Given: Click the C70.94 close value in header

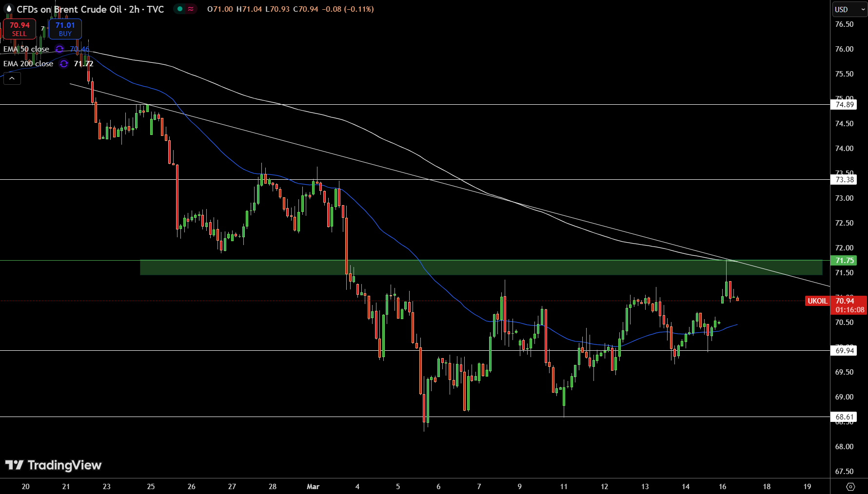Looking at the screenshot, I should (305, 9).
